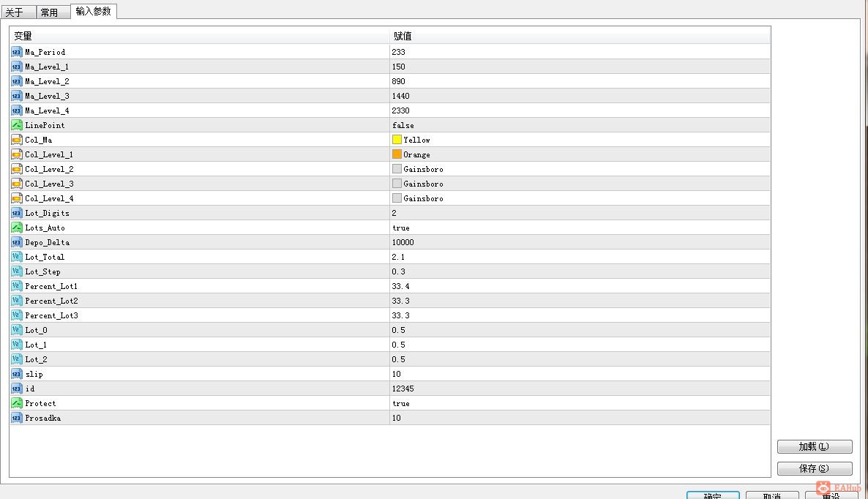Switch to the 常用 tab

(x=53, y=12)
